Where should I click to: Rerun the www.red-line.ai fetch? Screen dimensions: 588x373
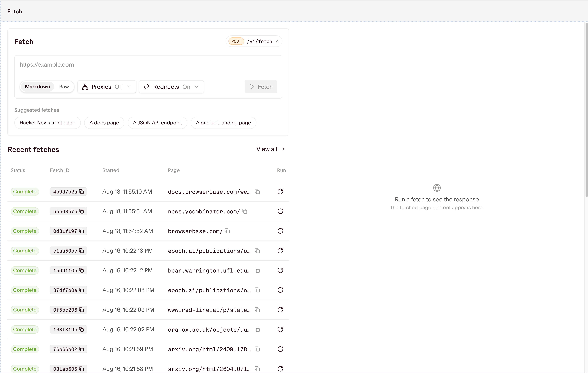click(x=280, y=310)
